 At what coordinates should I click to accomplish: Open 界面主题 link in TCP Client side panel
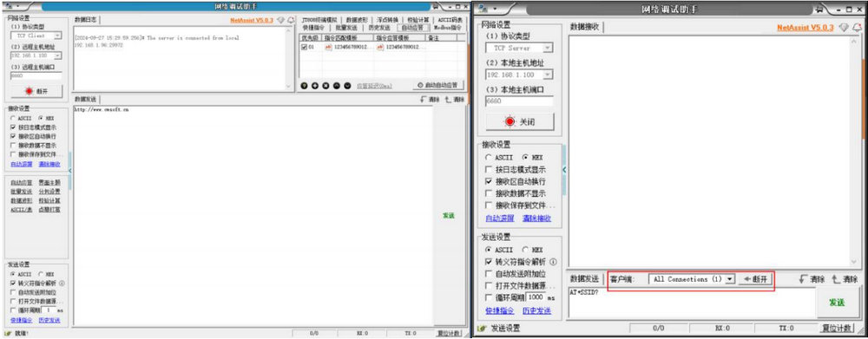[49, 182]
